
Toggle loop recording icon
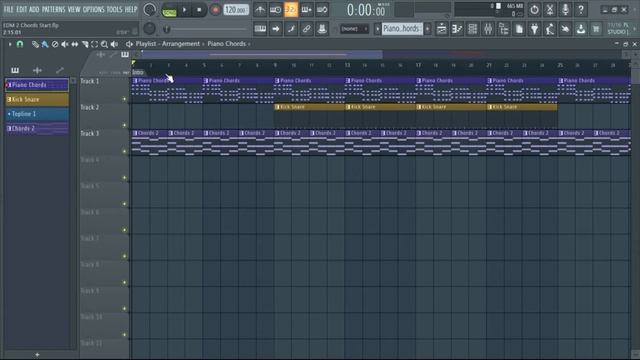[x=322, y=9]
